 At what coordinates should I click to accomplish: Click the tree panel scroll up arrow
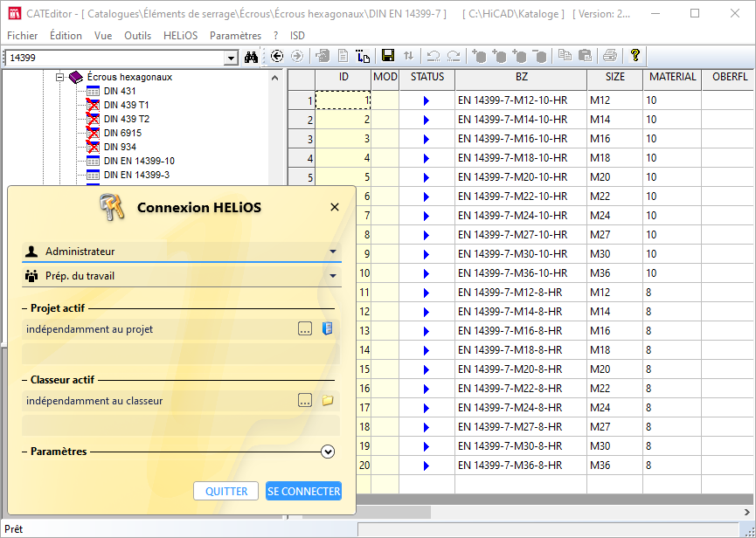click(x=274, y=78)
